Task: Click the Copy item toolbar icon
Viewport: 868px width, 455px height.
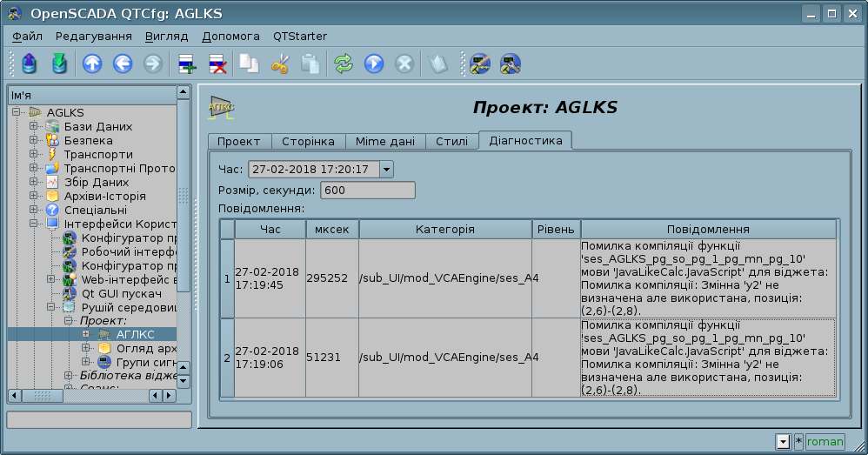Action: click(x=249, y=64)
